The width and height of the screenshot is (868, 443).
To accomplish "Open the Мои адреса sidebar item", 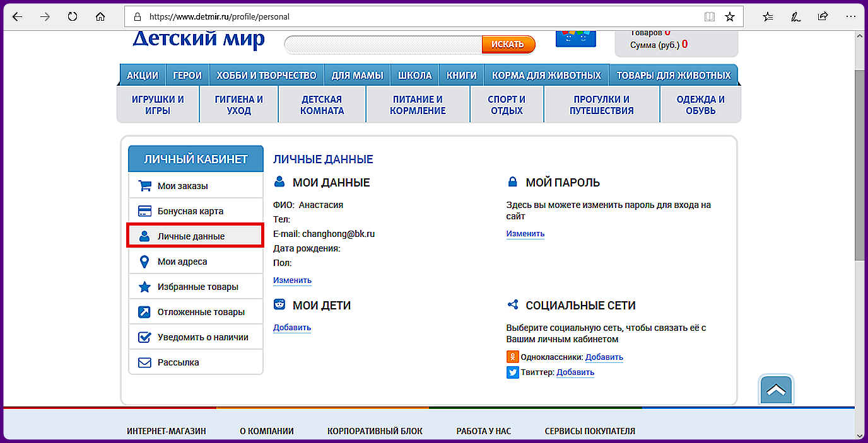I will [196, 262].
